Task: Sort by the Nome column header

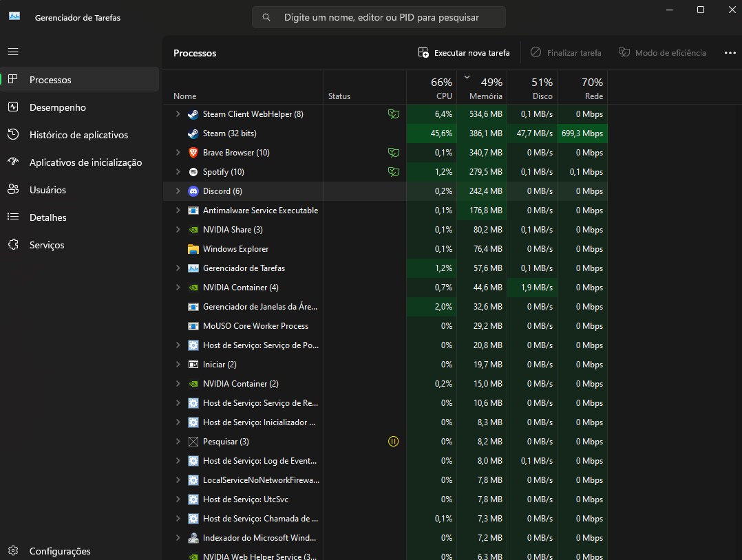Action: tap(243, 87)
